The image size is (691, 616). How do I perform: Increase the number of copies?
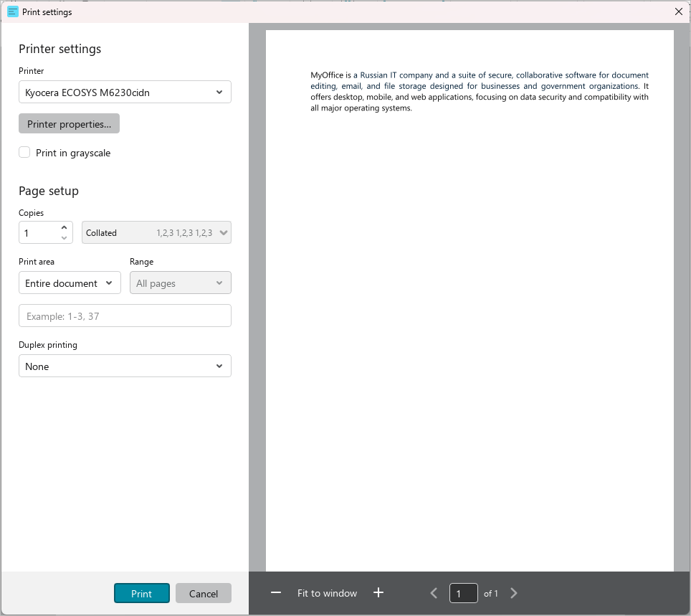[65, 227]
